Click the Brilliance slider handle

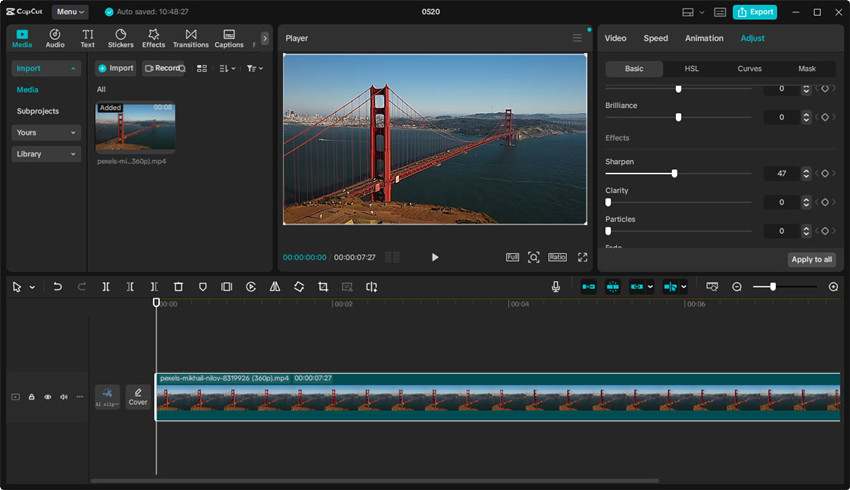pyautogui.click(x=678, y=117)
